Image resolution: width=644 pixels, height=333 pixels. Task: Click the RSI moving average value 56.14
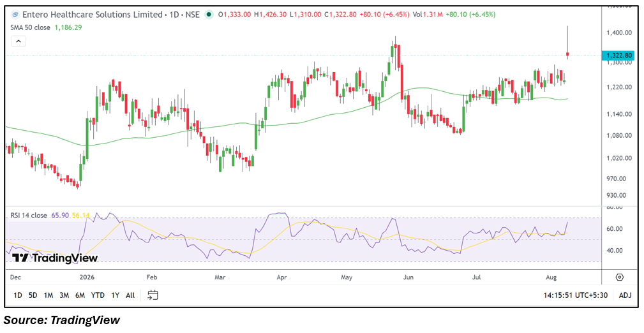click(80, 215)
